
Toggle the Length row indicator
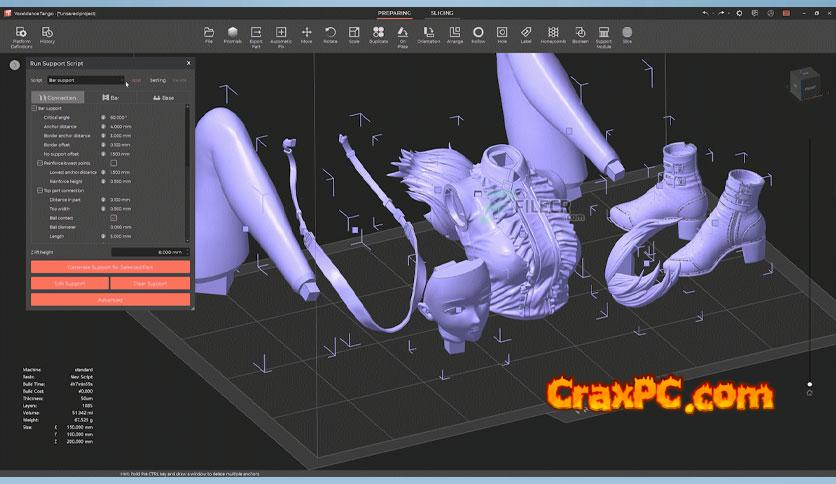103,236
